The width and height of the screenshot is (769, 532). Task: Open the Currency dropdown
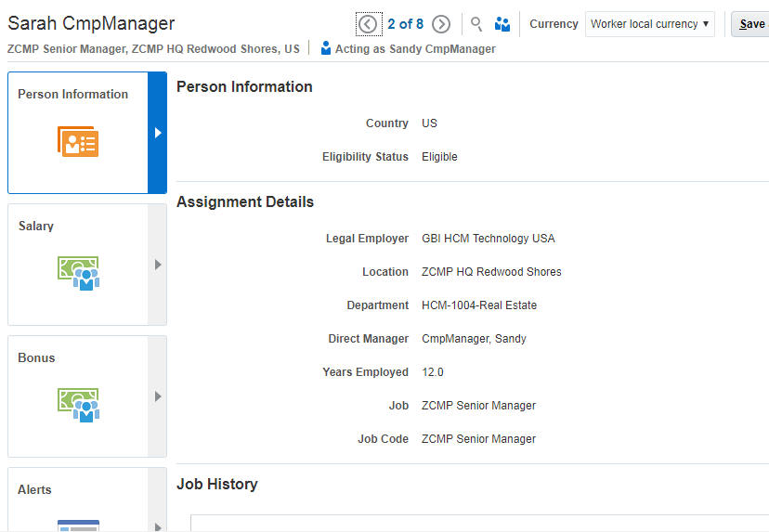tap(649, 24)
